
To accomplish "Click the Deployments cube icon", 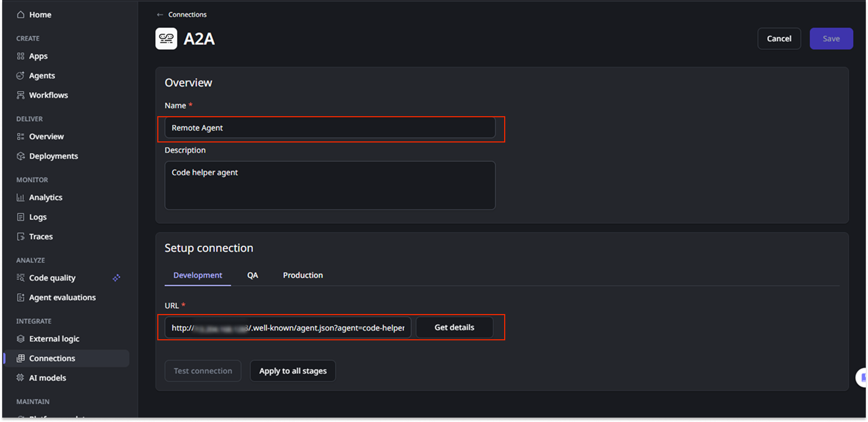I will [x=21, y=156].
